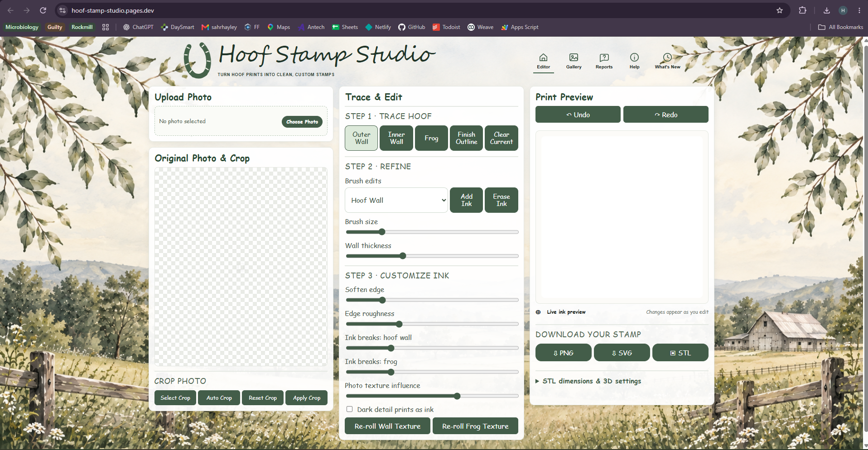The width and height of the screenshot is (868, 450).
Task: Enable Dark detail prints as ink
Action: pyautogui.click(x=349, y=409)
